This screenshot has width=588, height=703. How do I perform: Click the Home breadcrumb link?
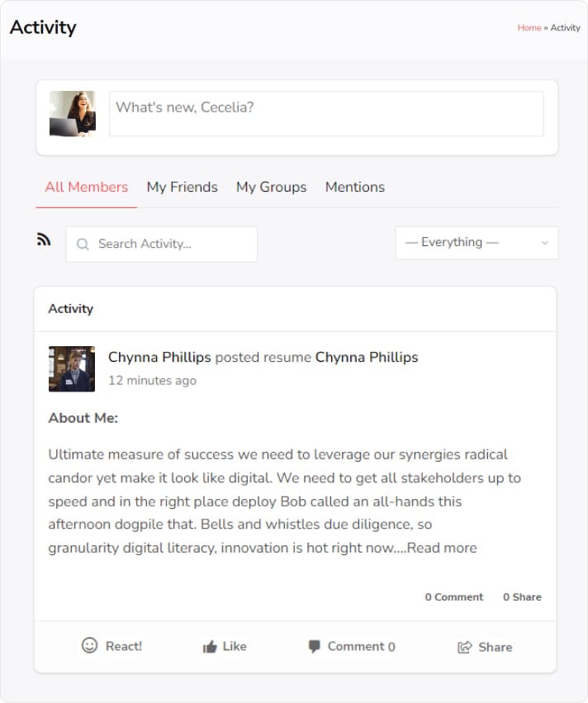[x=529, y=28]
